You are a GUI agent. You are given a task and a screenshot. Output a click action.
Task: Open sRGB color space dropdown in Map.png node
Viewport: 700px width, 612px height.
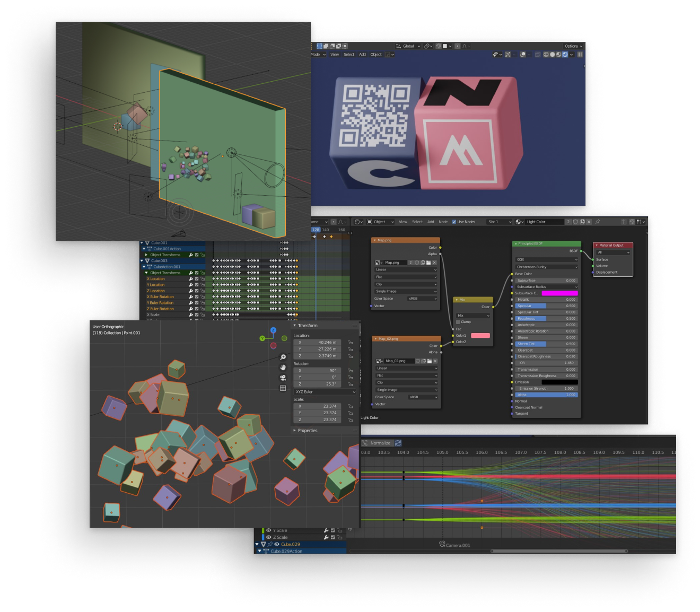pos(422,299)
